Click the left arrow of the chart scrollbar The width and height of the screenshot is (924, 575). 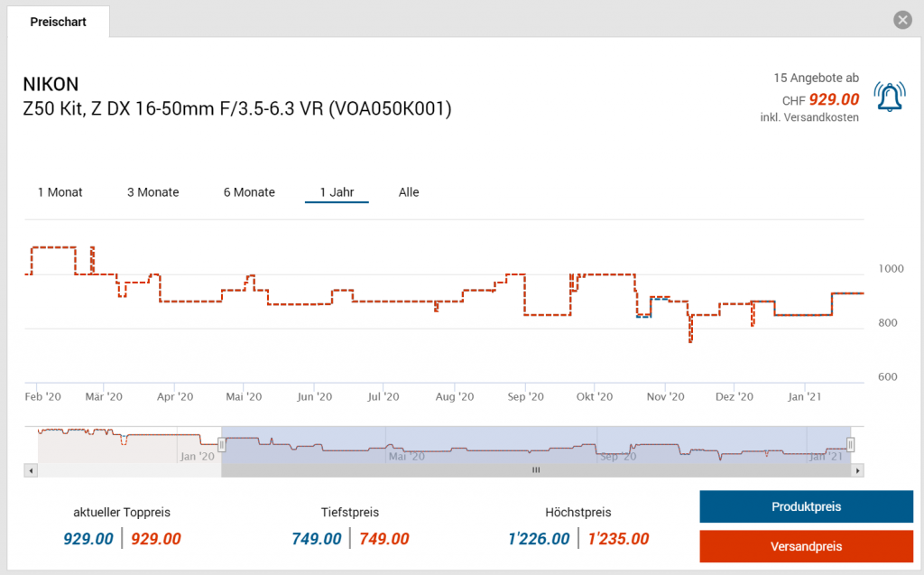[x=32, y=470]
